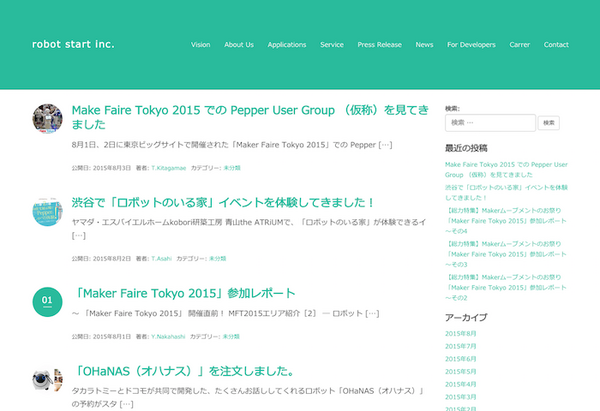The width and height of the screenshot is (600, 411).
Task: Open the For Developers page
Action: click(471, 45)
